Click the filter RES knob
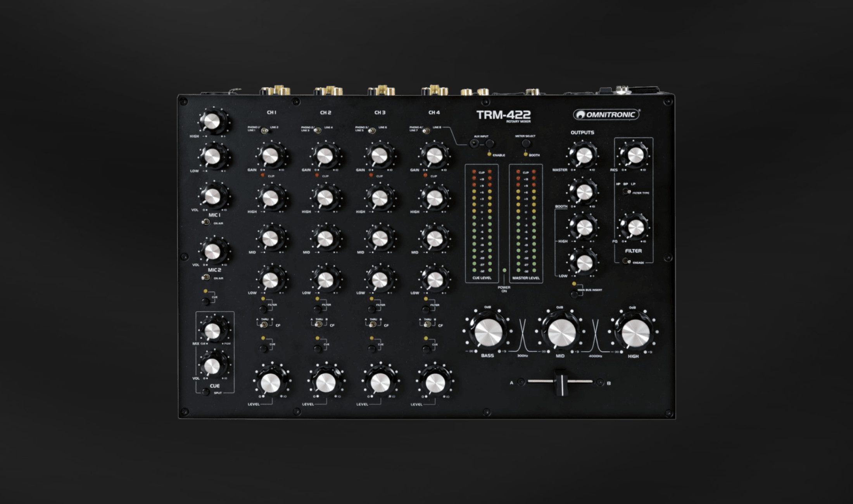The height and width of the screenshot is (504, 853). coord(635,155)
